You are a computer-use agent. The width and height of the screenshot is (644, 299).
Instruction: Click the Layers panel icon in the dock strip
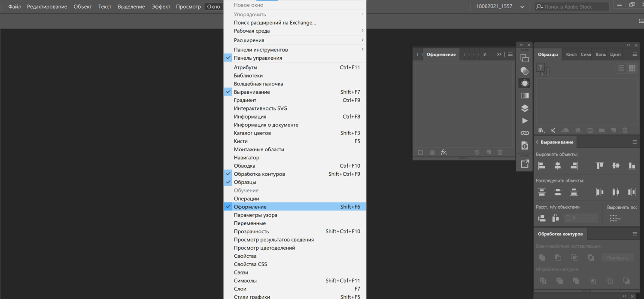(x=524, y=108)
